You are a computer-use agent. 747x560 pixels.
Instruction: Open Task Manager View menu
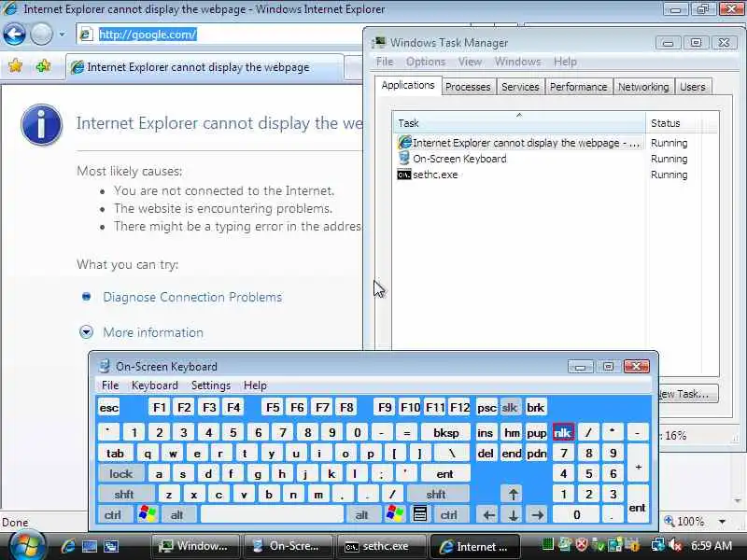470,62
